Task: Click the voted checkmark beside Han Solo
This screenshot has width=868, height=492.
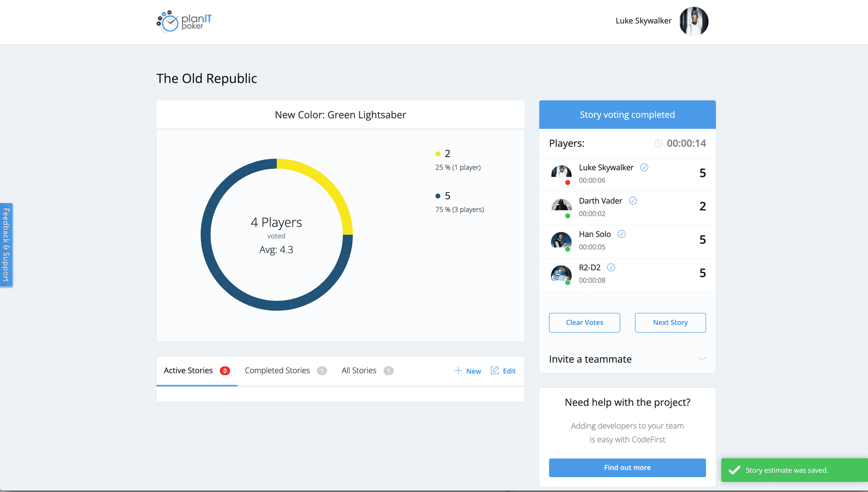Action: pos(622,234)
